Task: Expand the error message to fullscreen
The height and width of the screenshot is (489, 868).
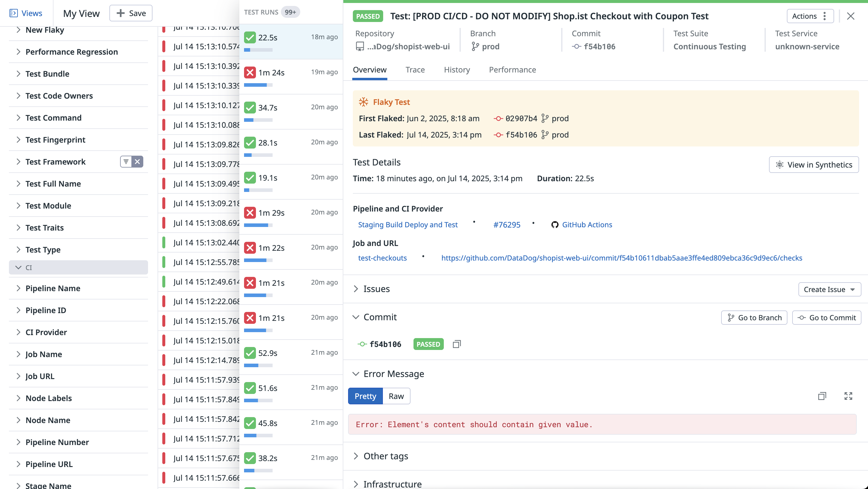Action: coord(848,396)
